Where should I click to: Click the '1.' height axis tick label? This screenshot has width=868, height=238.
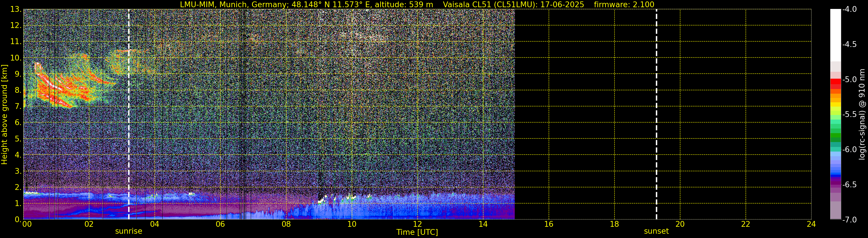tap(18, 204)
